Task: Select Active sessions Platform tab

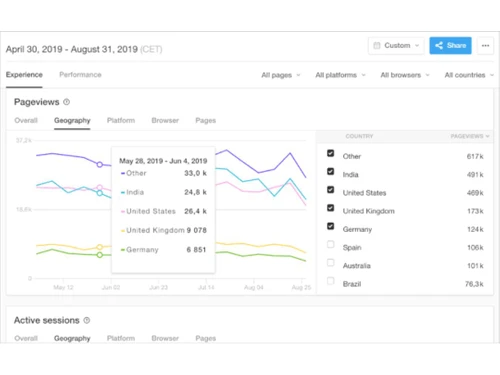Action: click(x=121, y=338)
